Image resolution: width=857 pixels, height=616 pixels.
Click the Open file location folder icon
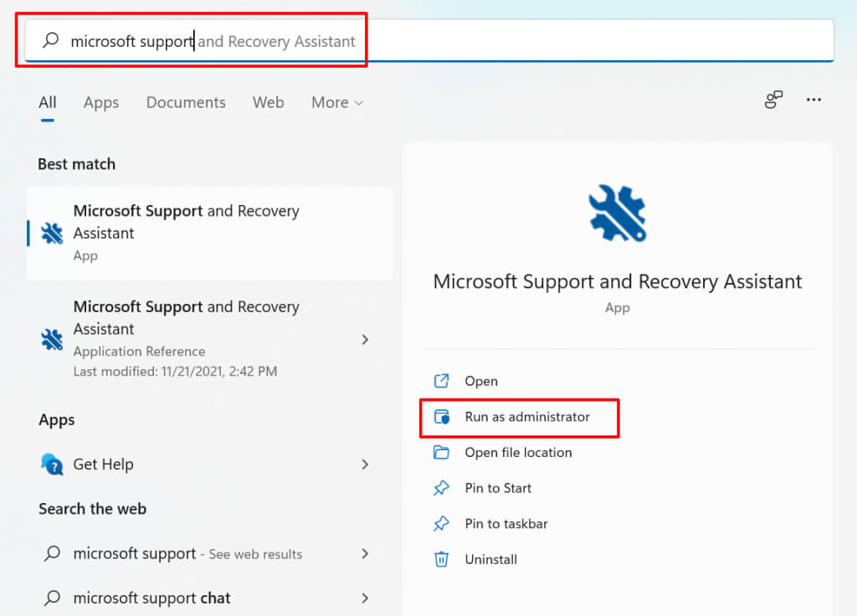click(x=441, y=453)
